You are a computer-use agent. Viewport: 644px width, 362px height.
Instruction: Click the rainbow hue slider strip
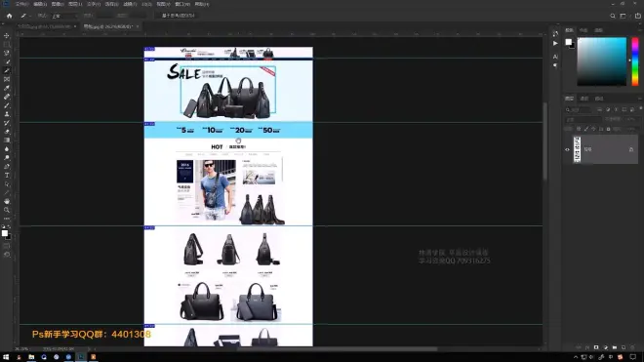(635, 61)
